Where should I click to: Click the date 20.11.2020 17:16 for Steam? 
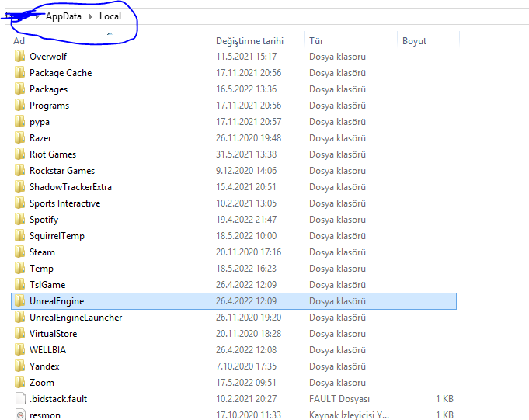pos(249,252)
